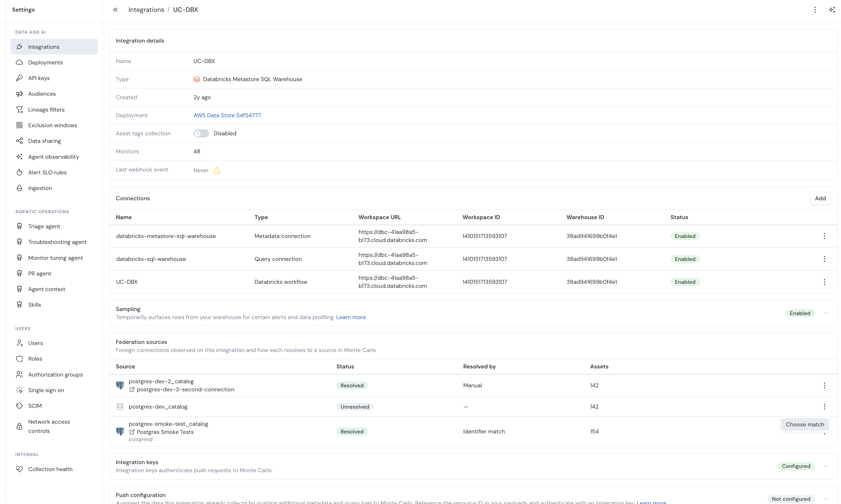Click the Monitors count value 48

[197, 151]
